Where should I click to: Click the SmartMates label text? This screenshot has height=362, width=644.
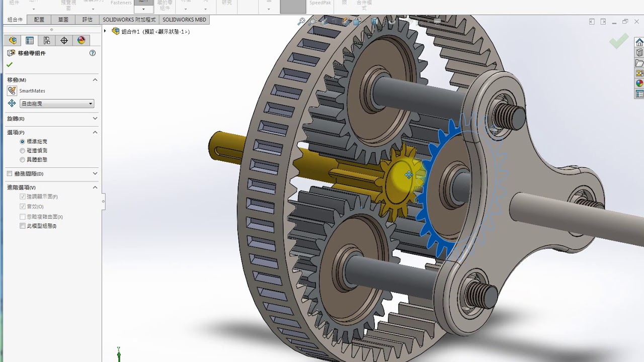(32, 91)
